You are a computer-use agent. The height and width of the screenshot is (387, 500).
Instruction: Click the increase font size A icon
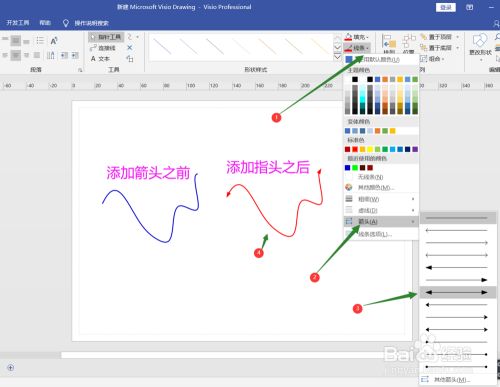(54, 41)
